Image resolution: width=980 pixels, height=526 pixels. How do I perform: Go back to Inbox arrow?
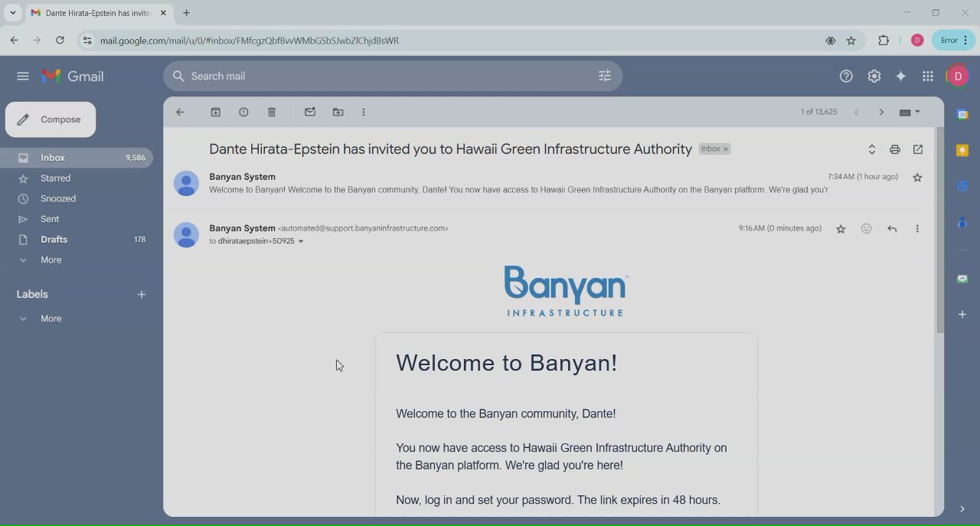pos(180,112)
